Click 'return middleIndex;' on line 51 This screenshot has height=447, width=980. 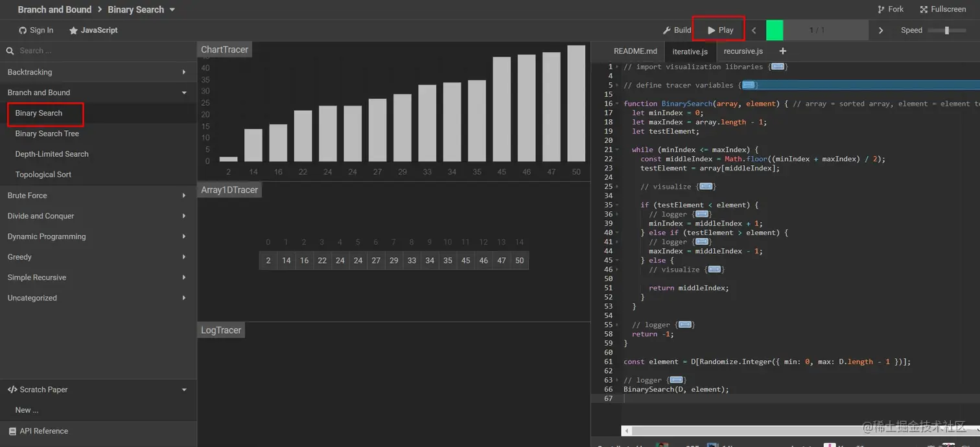(688, 288)
